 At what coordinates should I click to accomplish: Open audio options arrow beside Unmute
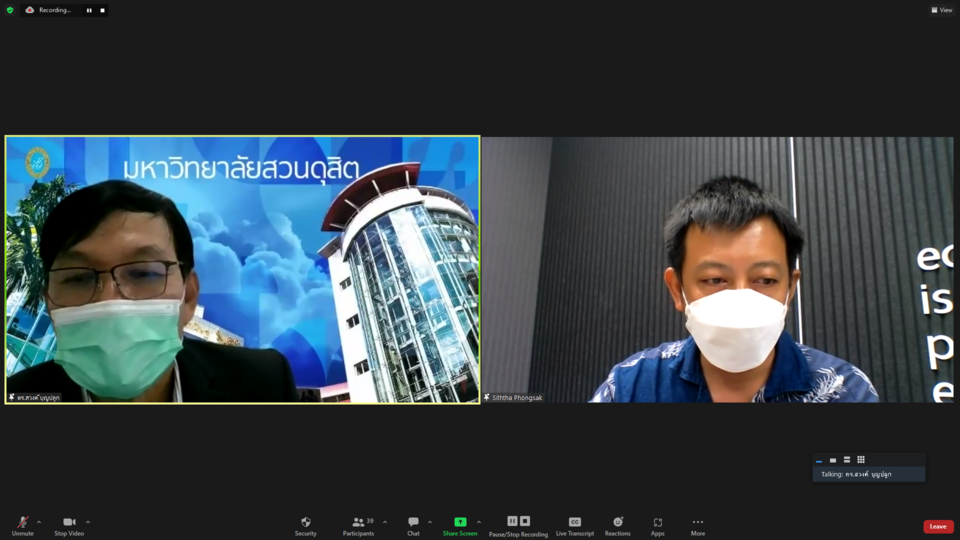[x=39, y=522]
